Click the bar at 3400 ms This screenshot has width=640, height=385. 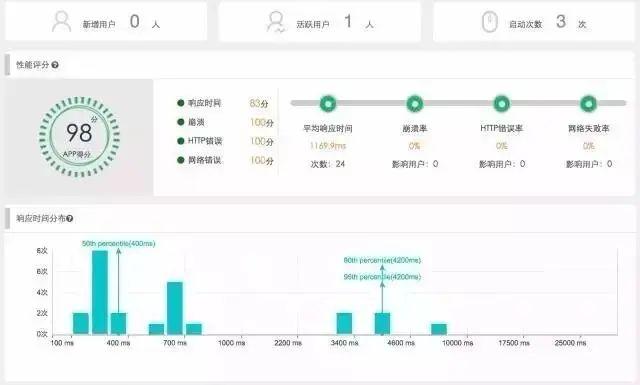click(x=344, y=323)
